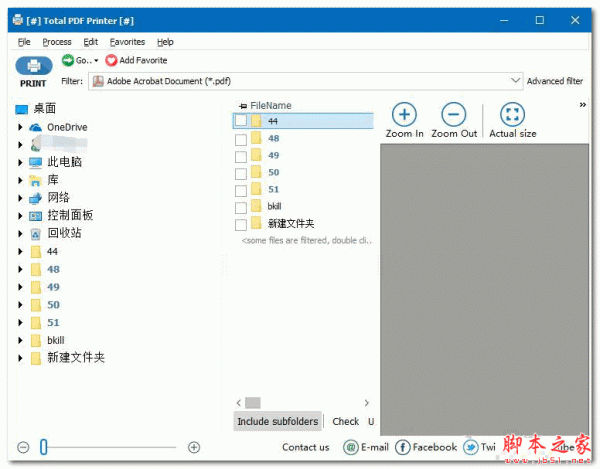Open the Filter file type dropdown
The width and height of the screenshot is (600, 469).
(x=515, y=81)
